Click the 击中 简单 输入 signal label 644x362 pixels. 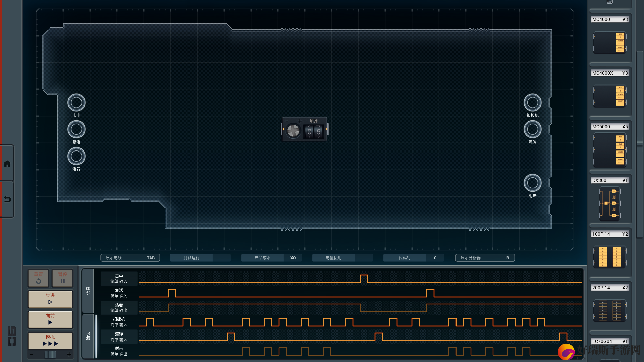click(119, 279)
